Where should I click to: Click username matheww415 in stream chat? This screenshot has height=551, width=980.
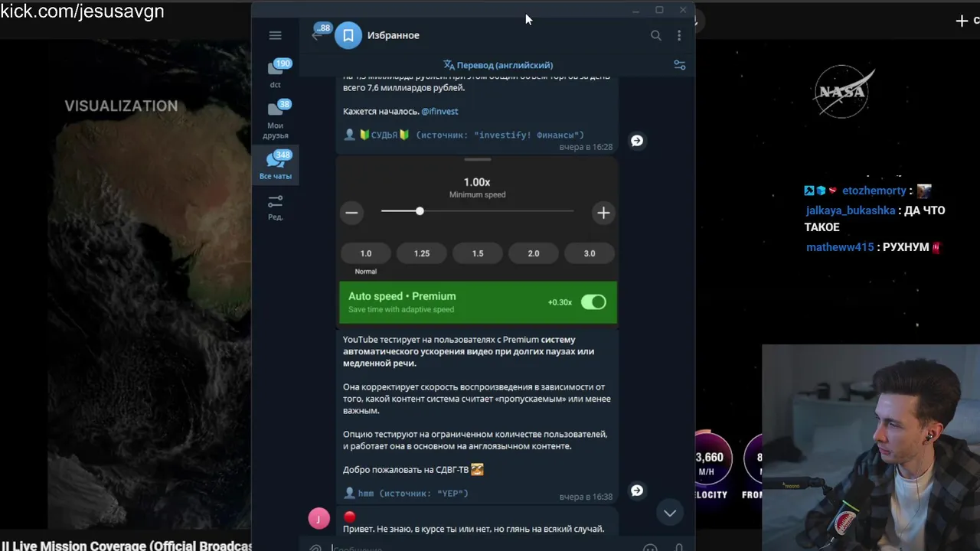pos(840,247)
